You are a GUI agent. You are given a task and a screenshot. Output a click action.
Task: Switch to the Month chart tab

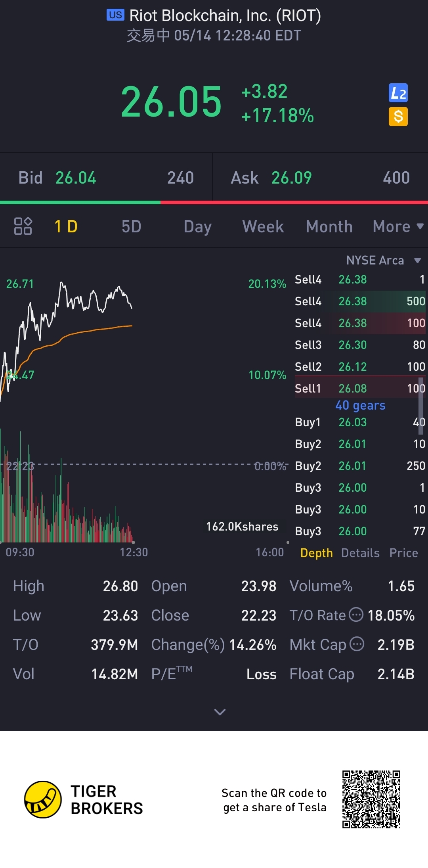click(329, 226)
